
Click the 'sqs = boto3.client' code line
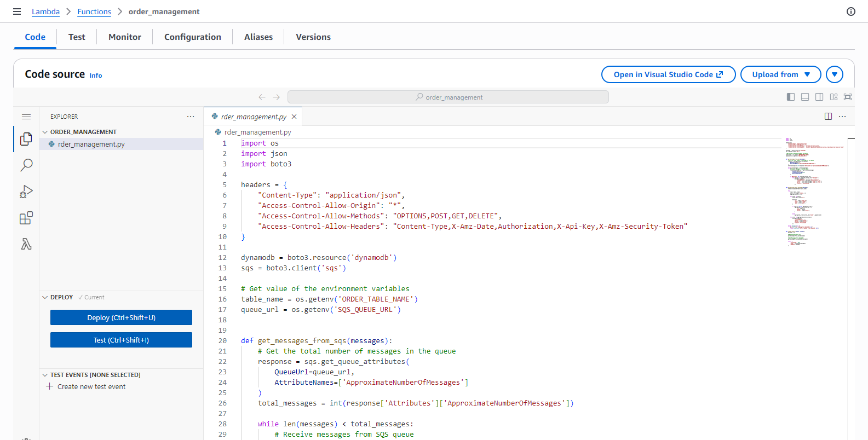click(x=294, y=268)
